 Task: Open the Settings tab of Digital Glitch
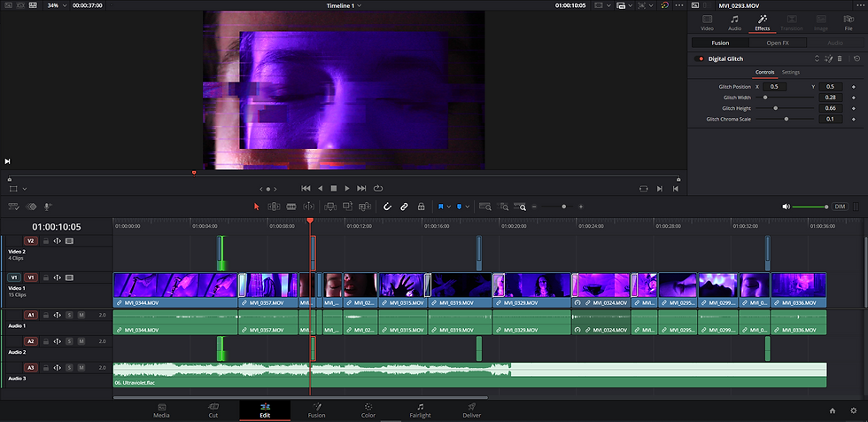pyautogui.click(x=791, y=72)
